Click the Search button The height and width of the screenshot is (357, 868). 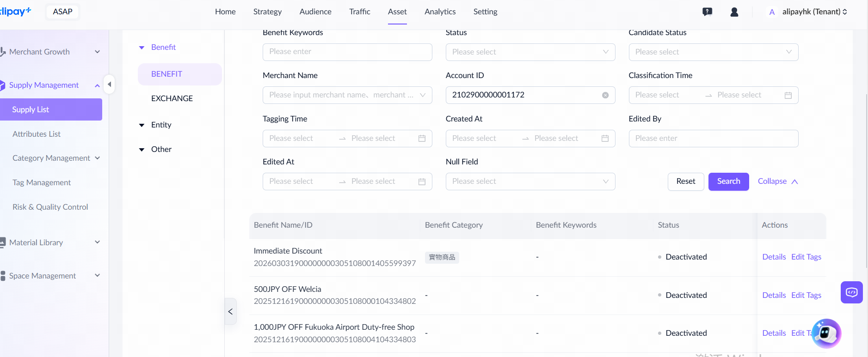coord(728,182)
